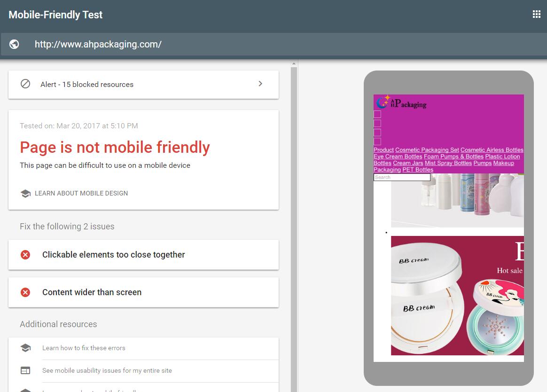This screenshot has height=392, width=547.
Task: Click the BB cream banner image in preview
Action: 457,296
